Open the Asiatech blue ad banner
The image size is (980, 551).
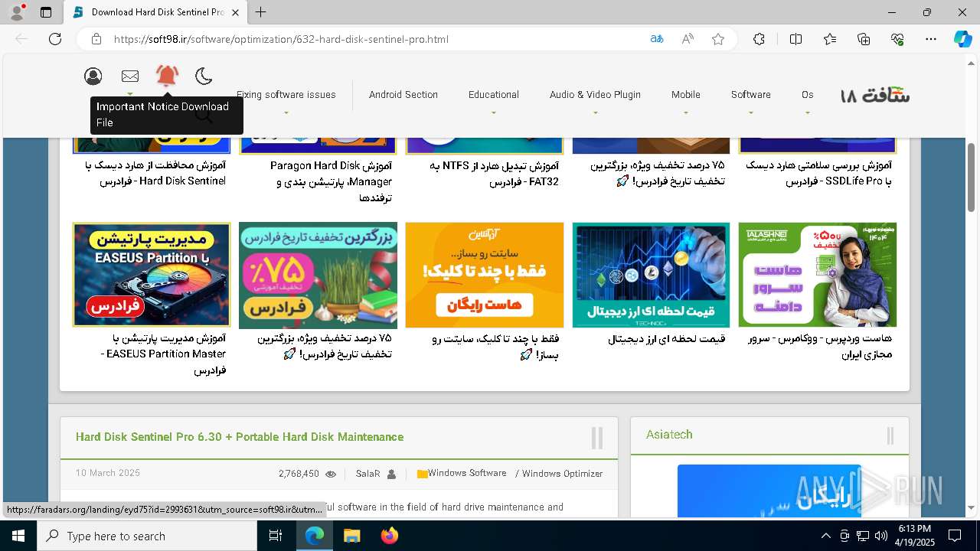pyautogui.click(x=769, y=491)
